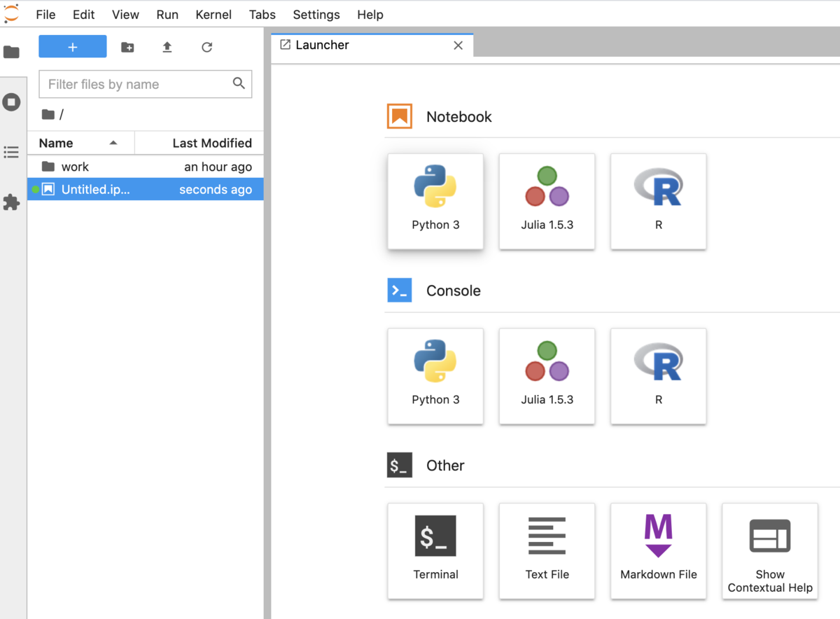The height and width of the screenshot is (619, 840).
Task: Select the work folder
Action: click(146, 167)
